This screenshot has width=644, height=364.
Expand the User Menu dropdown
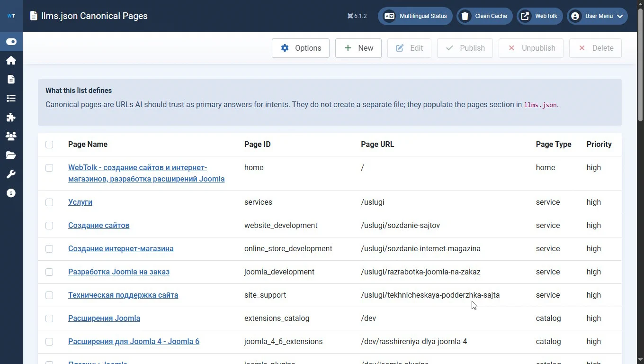coord(598,16)
